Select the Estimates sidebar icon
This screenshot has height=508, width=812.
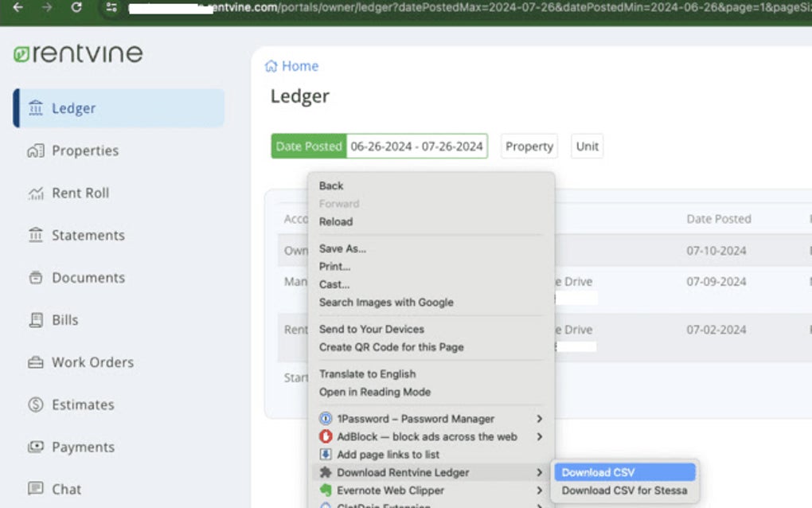click(x=35, y=404)
